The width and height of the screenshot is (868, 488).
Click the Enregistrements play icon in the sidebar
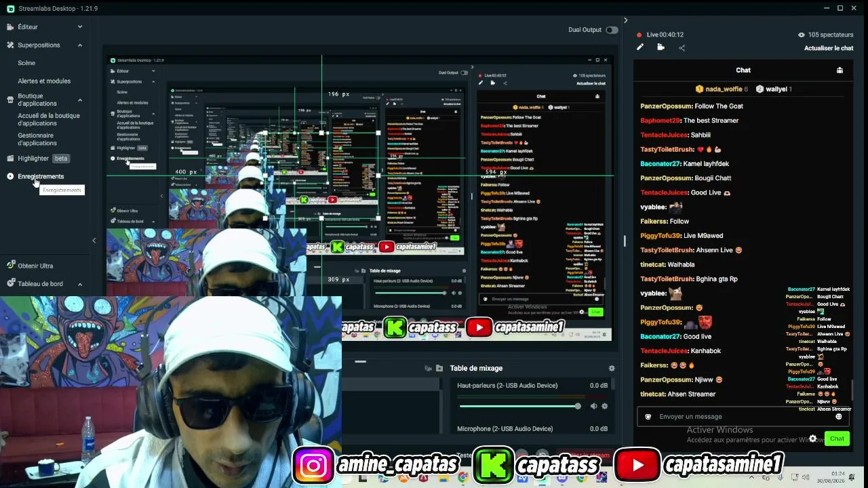click(x=10, y=176)
